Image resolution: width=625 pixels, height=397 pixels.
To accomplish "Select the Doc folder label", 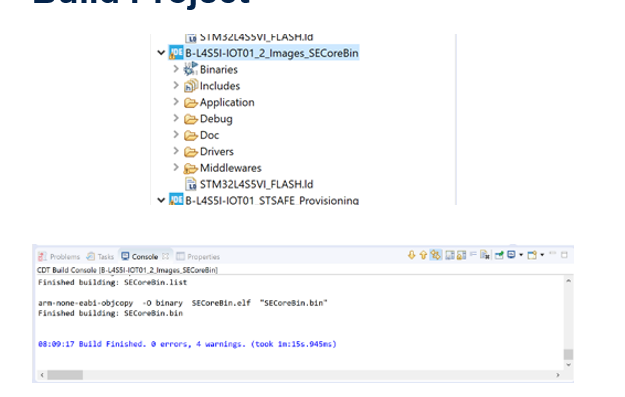I will pyautogui.click(x=209, y=135).
